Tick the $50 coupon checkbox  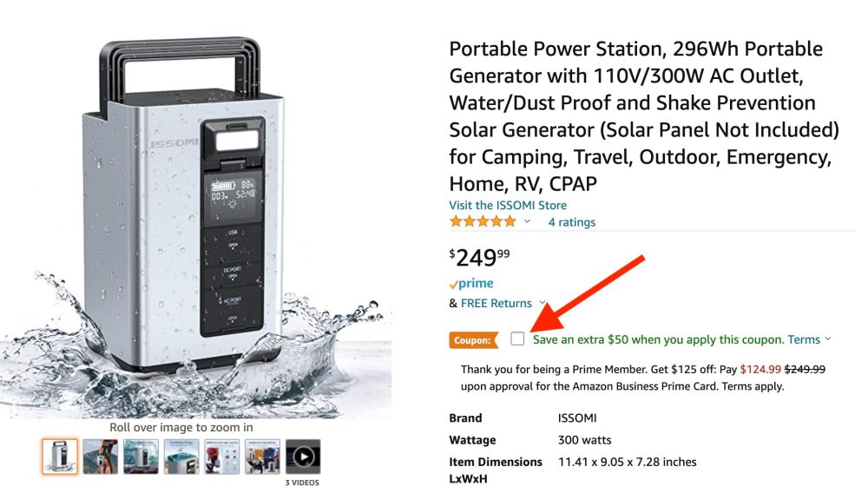click(x=517, y=339)
